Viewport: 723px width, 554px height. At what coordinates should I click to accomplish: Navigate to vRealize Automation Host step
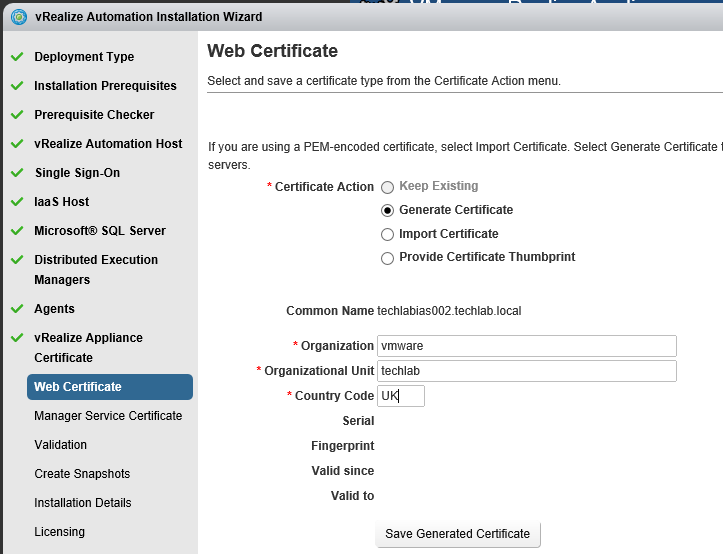(x=108, y=144)
